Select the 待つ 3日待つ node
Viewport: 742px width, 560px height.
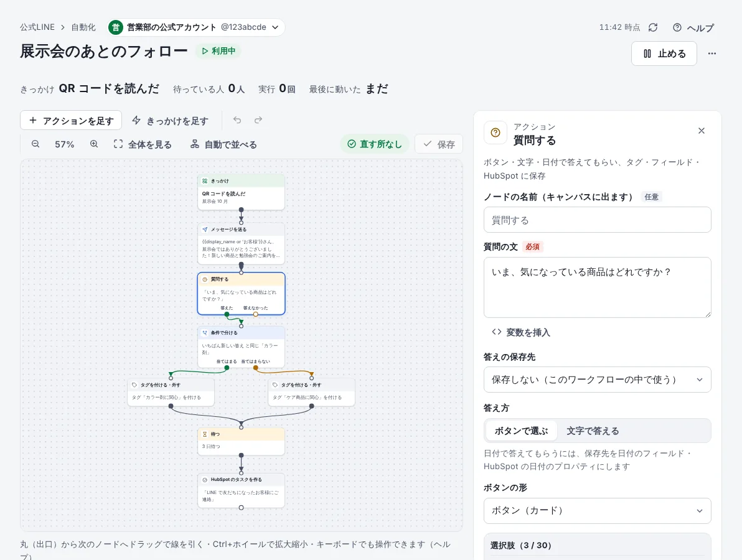pos(242,441)
